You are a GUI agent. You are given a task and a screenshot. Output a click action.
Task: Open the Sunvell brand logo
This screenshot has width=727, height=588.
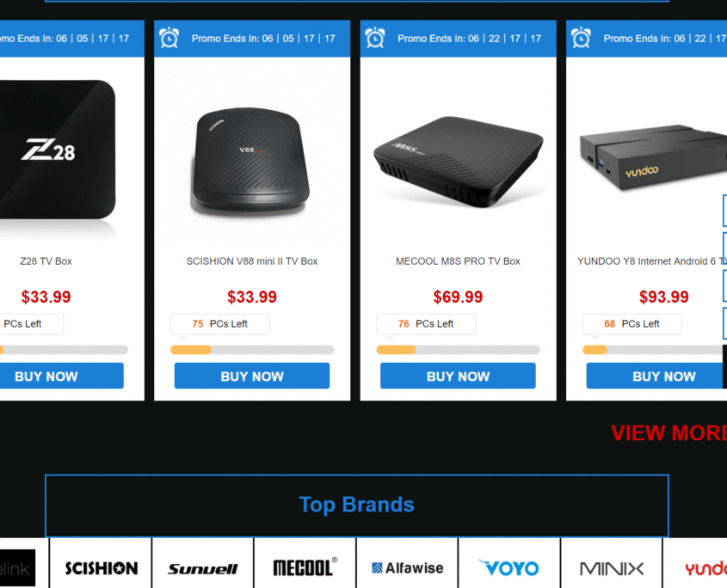coord(203,567)
